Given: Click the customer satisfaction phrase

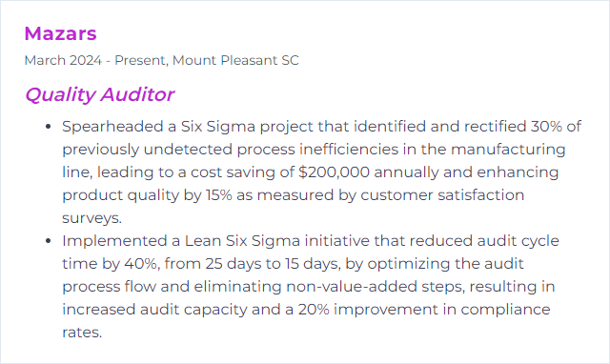Looking at the screenshot, I should 442,195.
